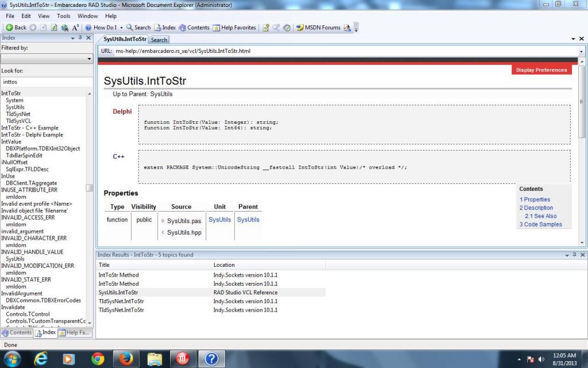Open Firefox from the taskbar

tap(126, 359)
